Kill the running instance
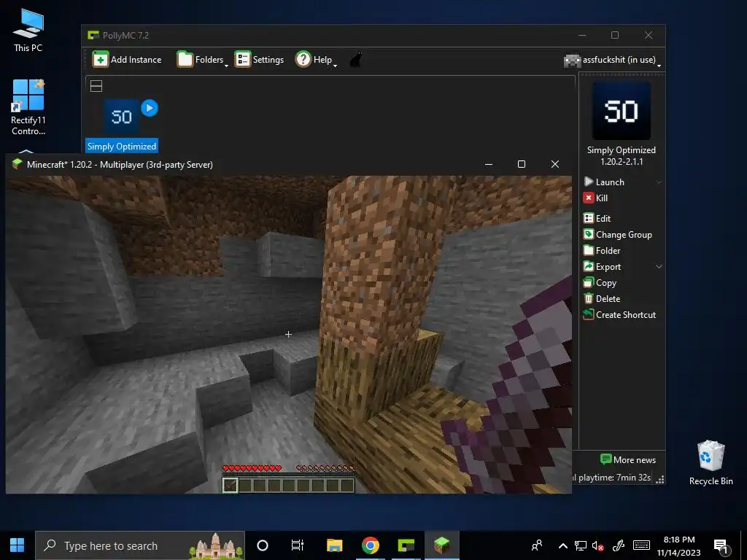This screenshot has width=747, height=560. (x=595, y=198)
